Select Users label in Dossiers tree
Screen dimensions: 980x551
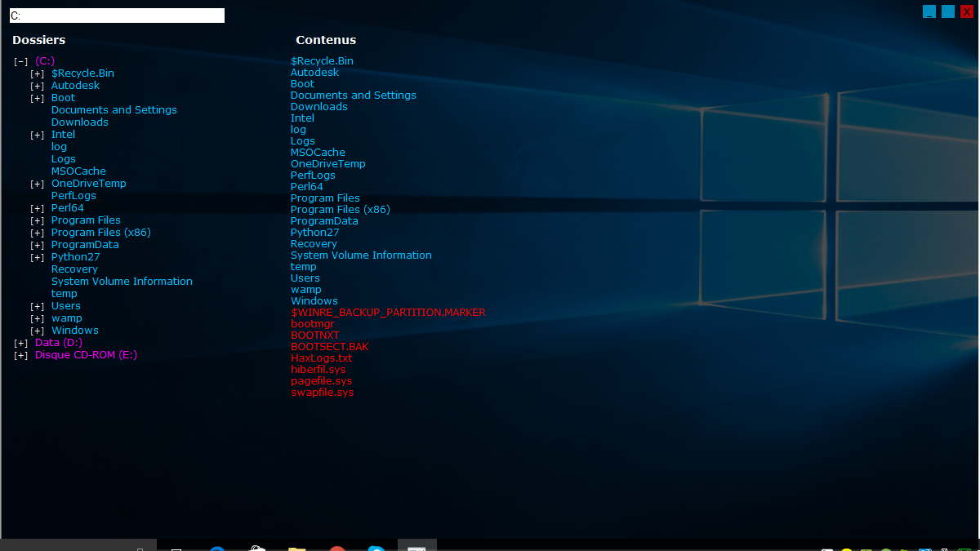point(66,306)
